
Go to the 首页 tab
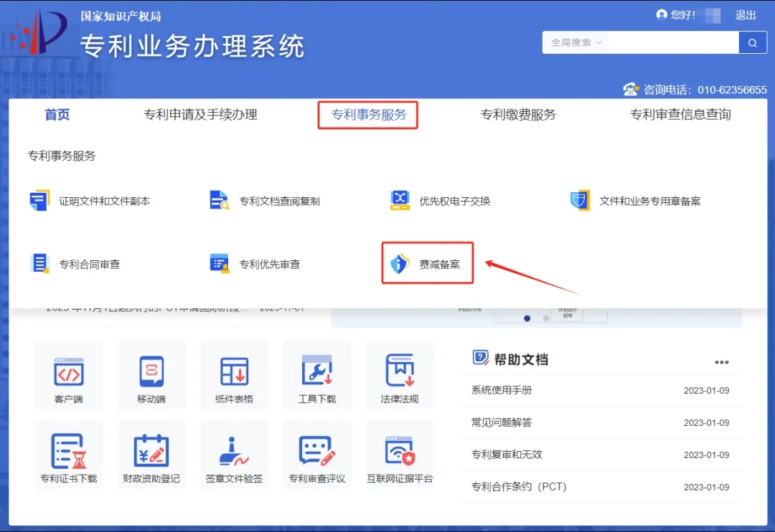tap(57, 115)
